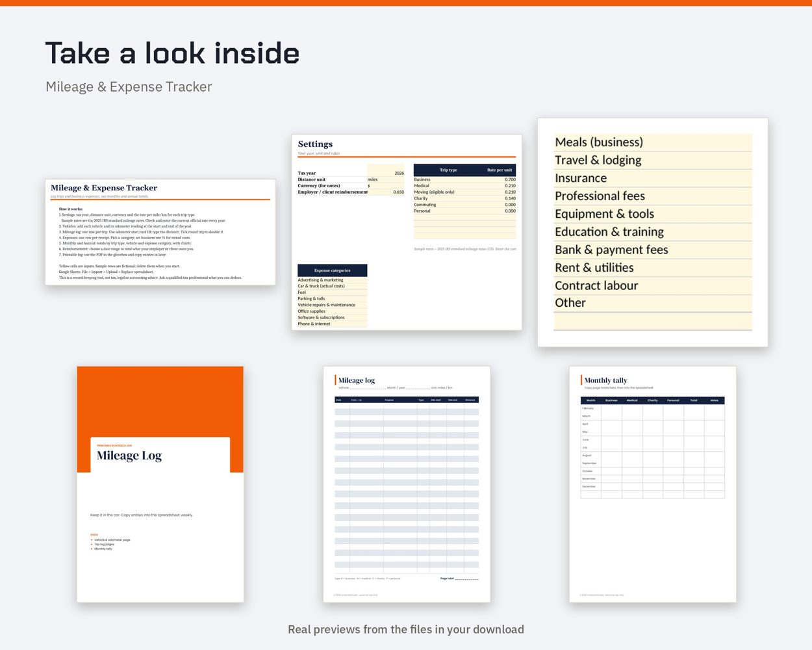Screen dimensions: 812x650
Task: Select "Meals (business)" in the category list
Action: point(653,142)
